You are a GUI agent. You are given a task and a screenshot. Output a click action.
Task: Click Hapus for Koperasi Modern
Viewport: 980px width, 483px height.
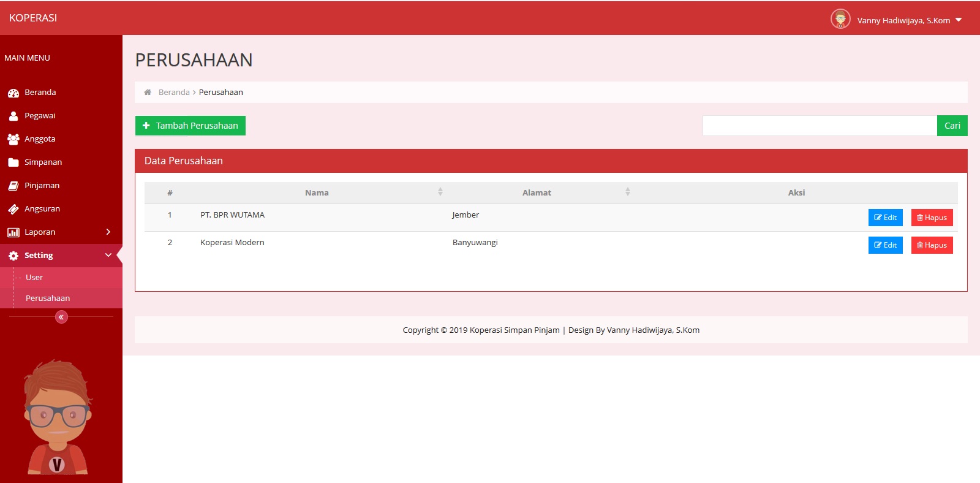pos(932,245)
